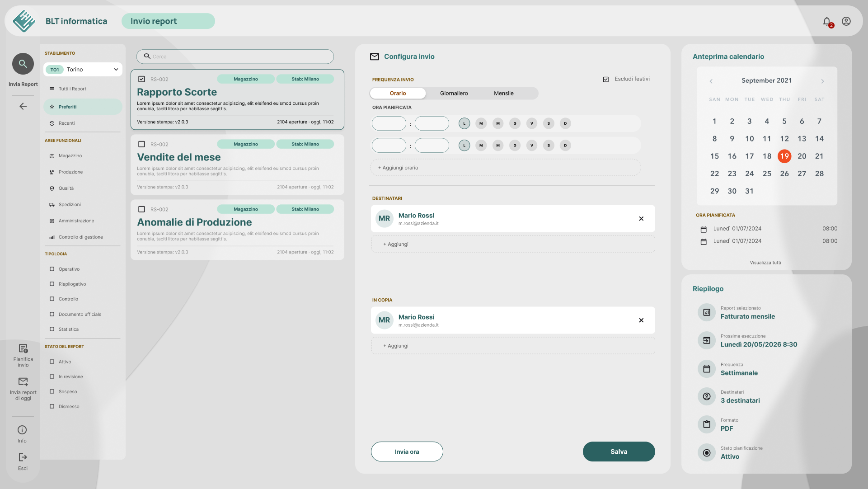Select Amministrazione area icon
This screenshot has height=489, width=868.
(x=52, y=221)
